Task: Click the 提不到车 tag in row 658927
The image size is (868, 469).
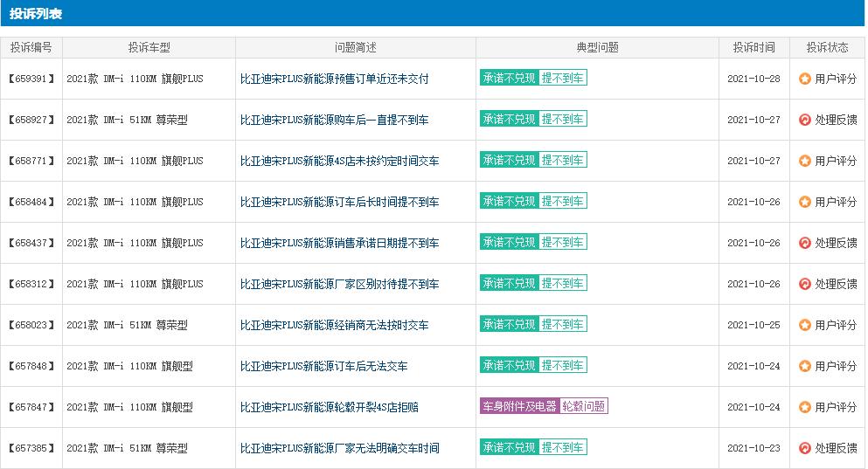Action: tap(562, 119)
